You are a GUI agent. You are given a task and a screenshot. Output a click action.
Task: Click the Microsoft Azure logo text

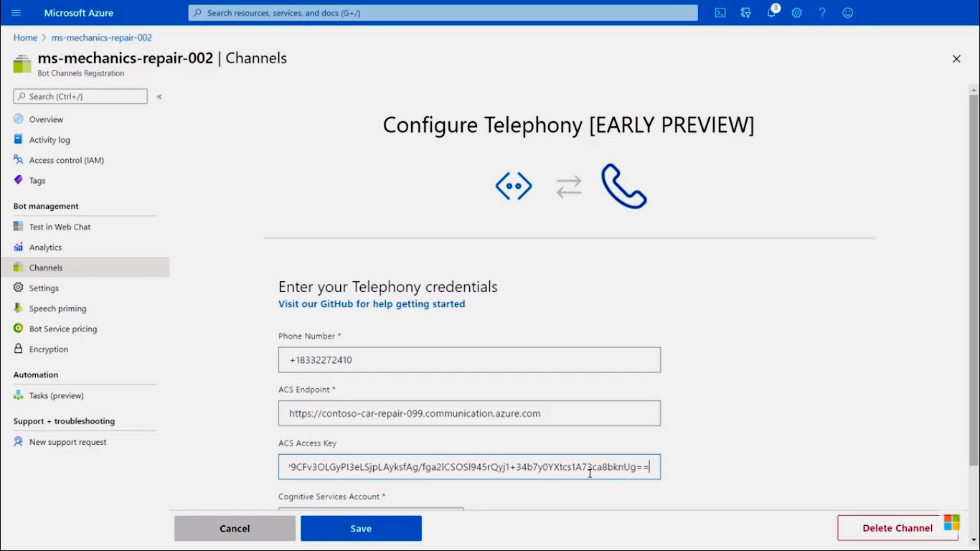pos(79,13)
